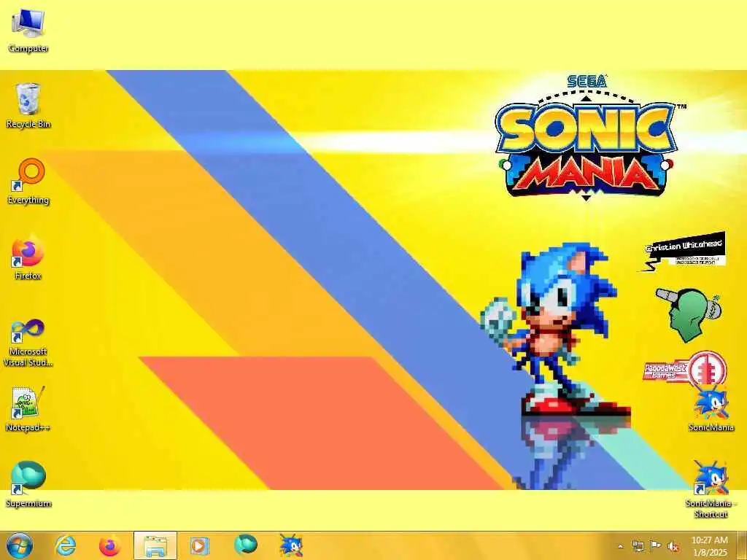Open the Windows Start menu orb
This screenshot has width=747, height=560.
[20, 545]
